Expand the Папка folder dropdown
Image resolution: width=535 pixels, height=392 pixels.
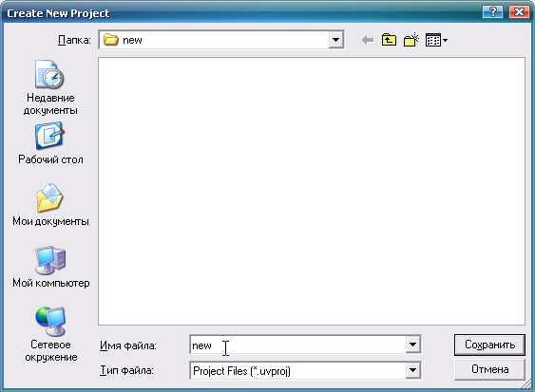(x=335, y=40)
